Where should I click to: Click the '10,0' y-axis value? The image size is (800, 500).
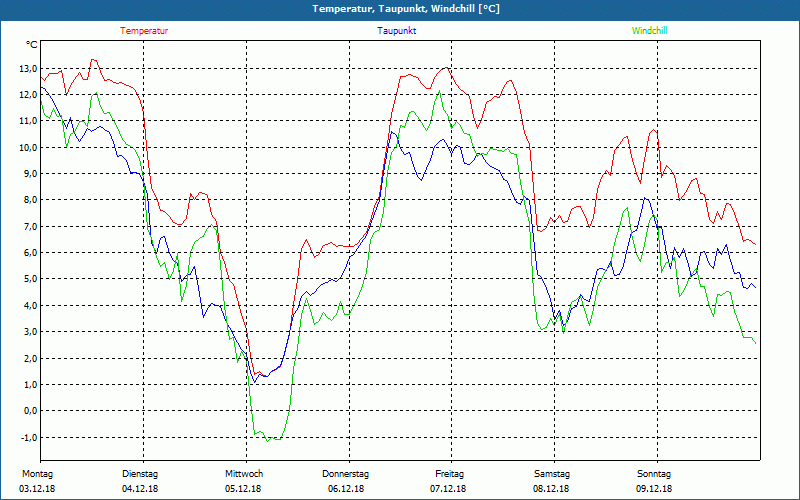click(x=28, y=147)
